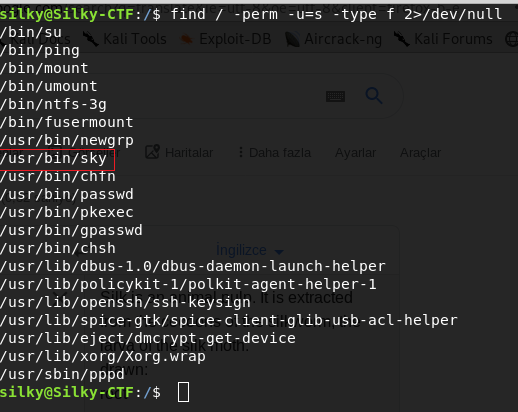
Task: Open the on-screen keyboard icon in search box
Action: (x=335, y=97)
